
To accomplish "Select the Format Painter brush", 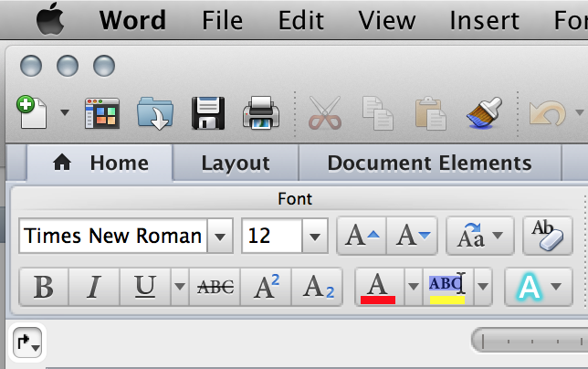I will (x=484, y=112).
